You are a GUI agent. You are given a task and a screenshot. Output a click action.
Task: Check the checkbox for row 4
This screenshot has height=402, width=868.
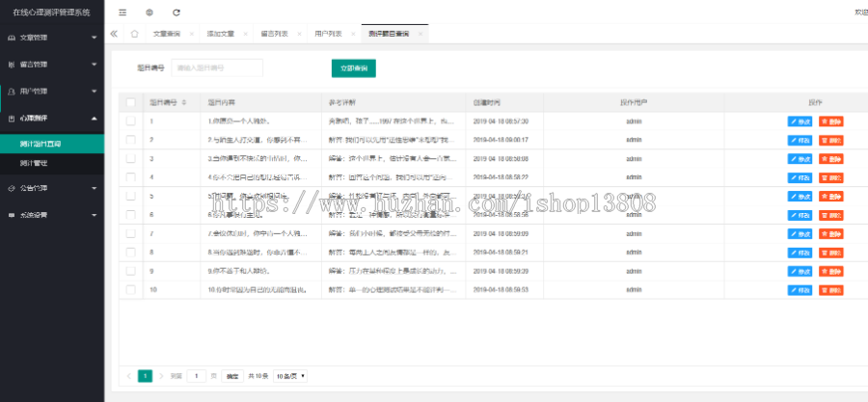click(x=130, y=177)
